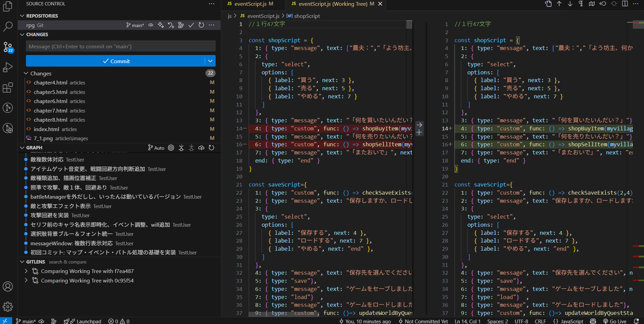Refresh the rpg repository
Image resolution: width=644 pixels, height=324 pixels.
(201, 25)
